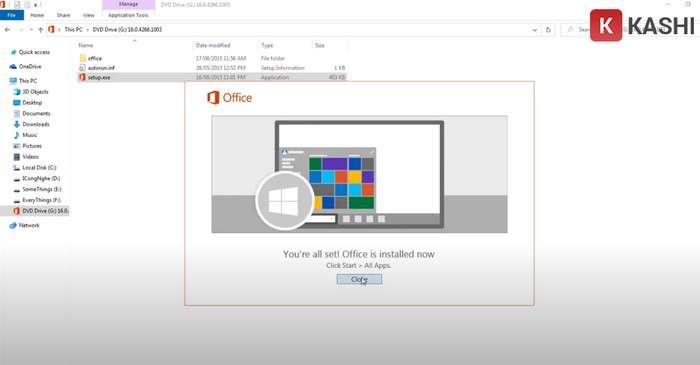The height and width of the screenshot is (365, 700).
Task: Sort by the Name column header
Action: [x=86, y=45]
